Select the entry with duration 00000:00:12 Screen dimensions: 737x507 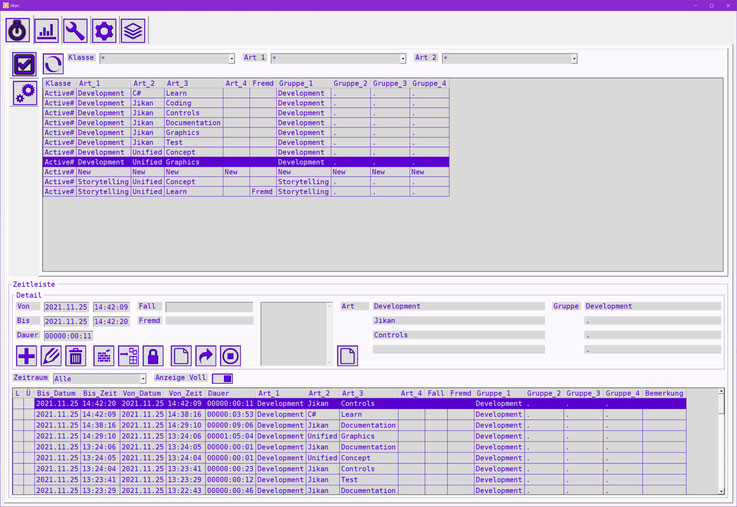coord(349,479)
